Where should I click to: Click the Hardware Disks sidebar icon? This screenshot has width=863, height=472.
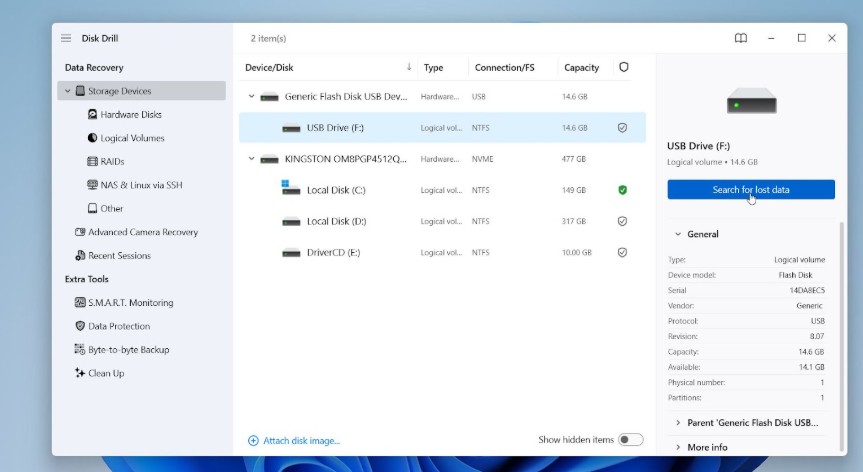pos(92,114)
